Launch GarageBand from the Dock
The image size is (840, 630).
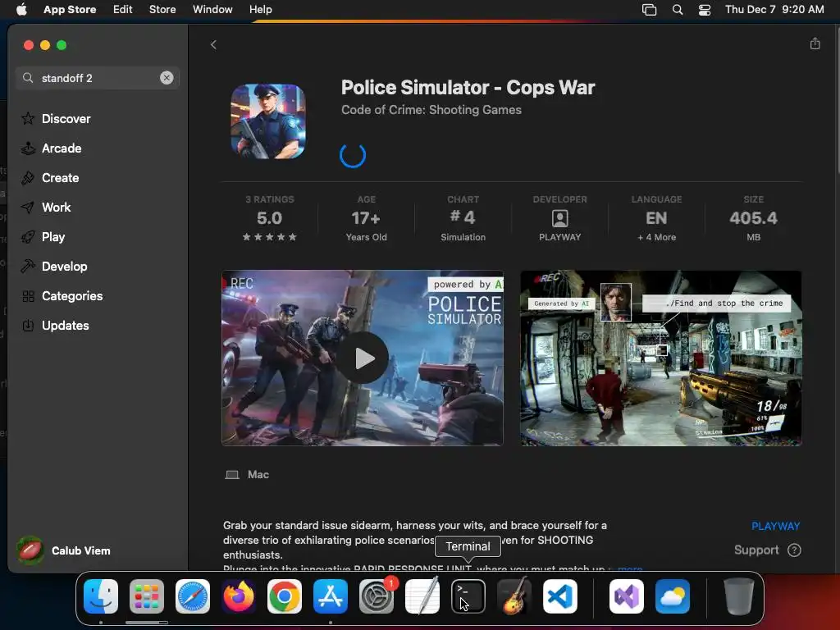[x=514, y=596]
